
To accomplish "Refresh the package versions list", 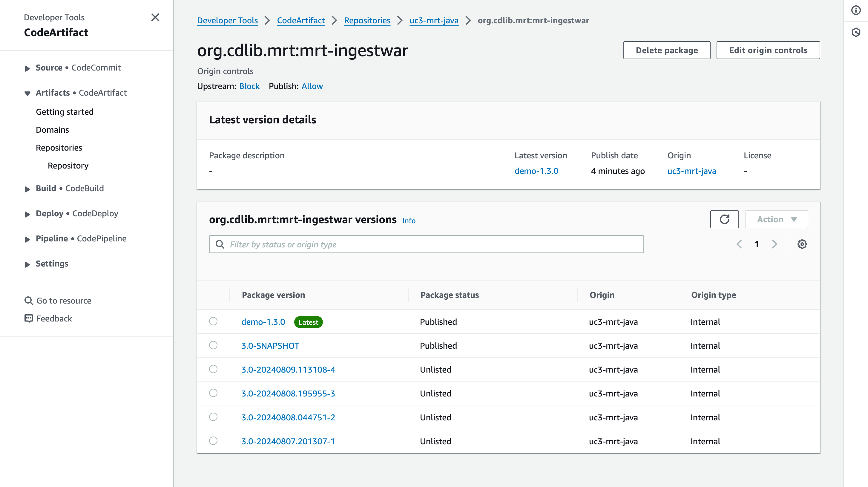I will click(724, 219).
